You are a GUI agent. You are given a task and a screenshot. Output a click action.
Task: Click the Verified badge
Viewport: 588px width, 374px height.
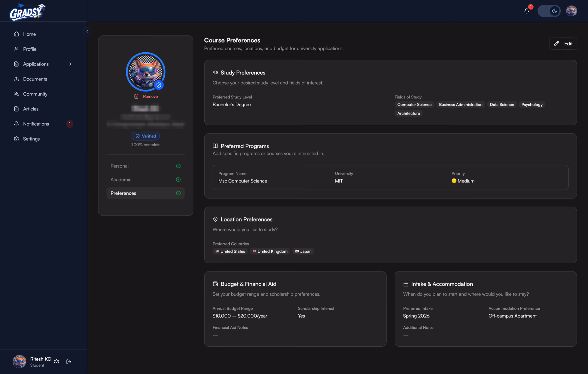click(146, 136)
